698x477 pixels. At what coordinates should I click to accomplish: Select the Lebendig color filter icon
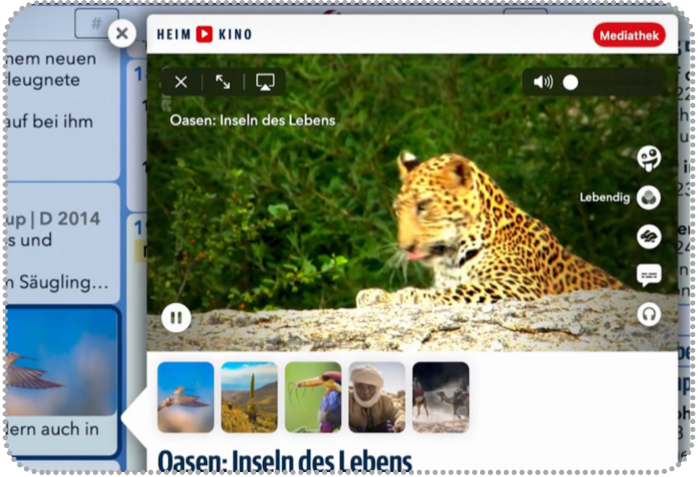click(649, 197)
